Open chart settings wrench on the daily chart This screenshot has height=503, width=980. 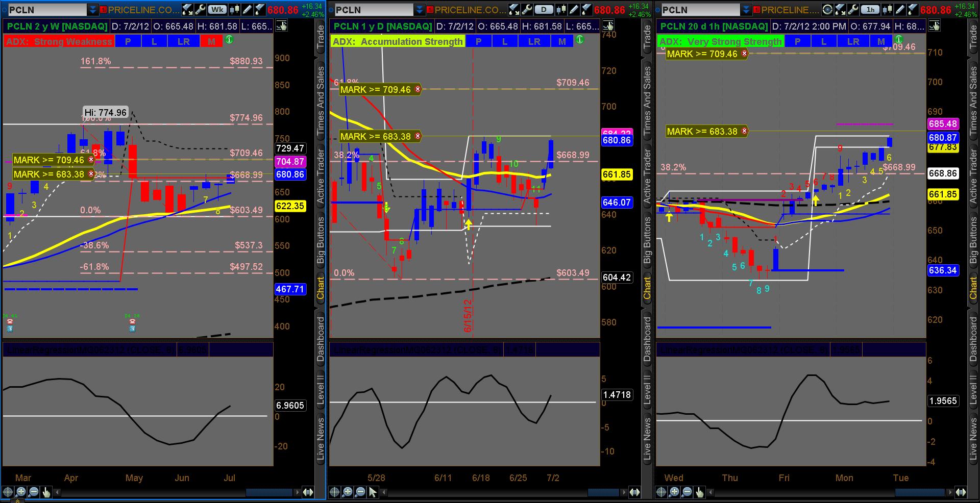(527, 9)
